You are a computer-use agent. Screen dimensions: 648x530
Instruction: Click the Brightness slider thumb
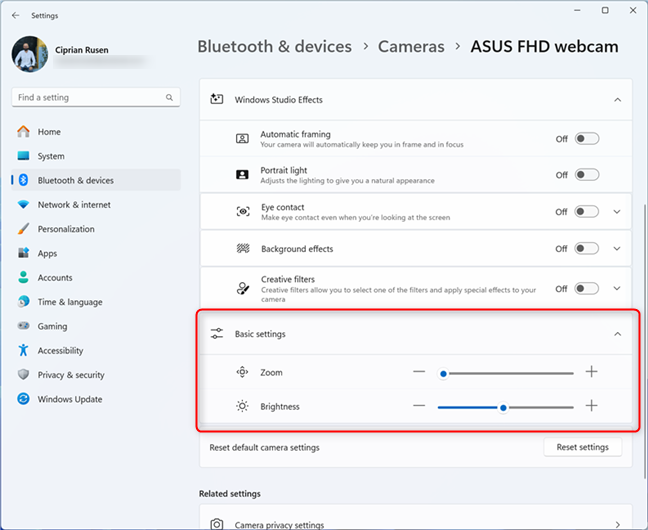[503, 408]
